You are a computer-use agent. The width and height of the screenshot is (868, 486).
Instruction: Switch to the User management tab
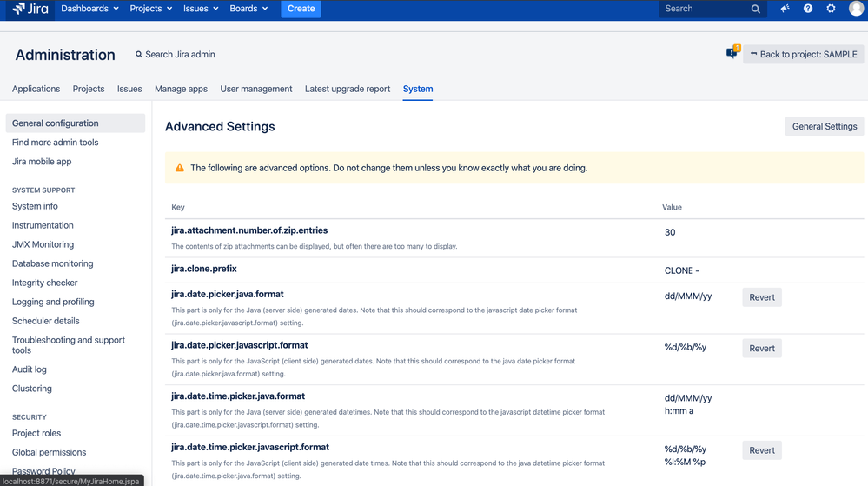[x=256, y=89]
